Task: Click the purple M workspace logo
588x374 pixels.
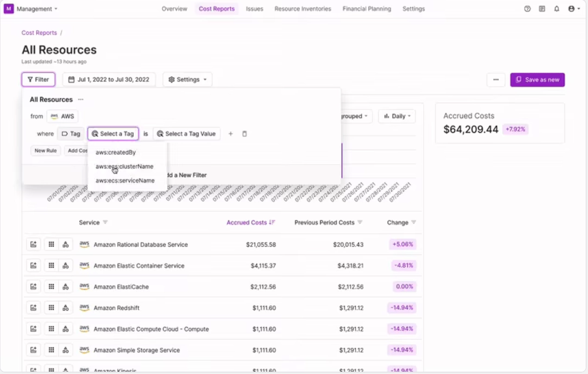Action: [x=8, y=9]
